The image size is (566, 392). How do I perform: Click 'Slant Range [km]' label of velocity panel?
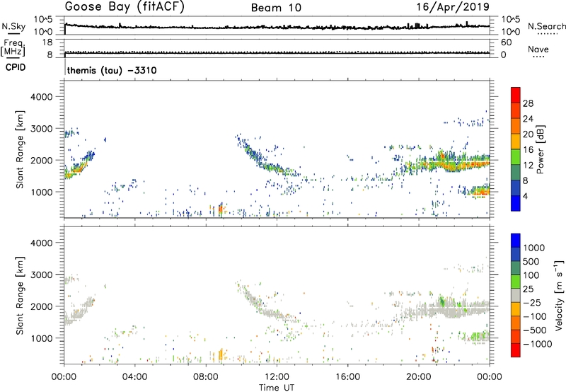pyautogui.click(x=20, y=296)
